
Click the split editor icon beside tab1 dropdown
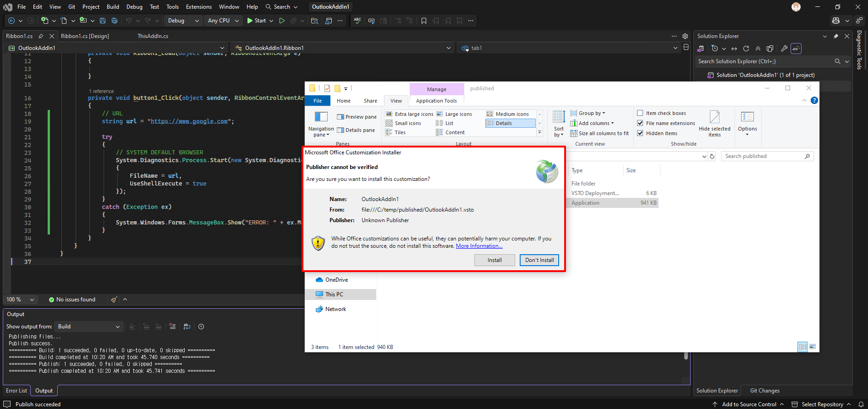(686, 47)
